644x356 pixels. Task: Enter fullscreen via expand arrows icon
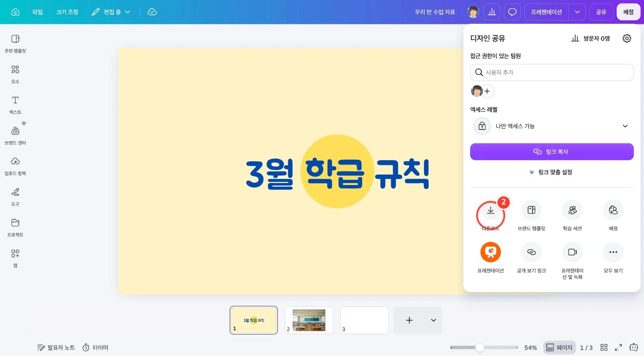pyautogui.click(x=619, y=348)
